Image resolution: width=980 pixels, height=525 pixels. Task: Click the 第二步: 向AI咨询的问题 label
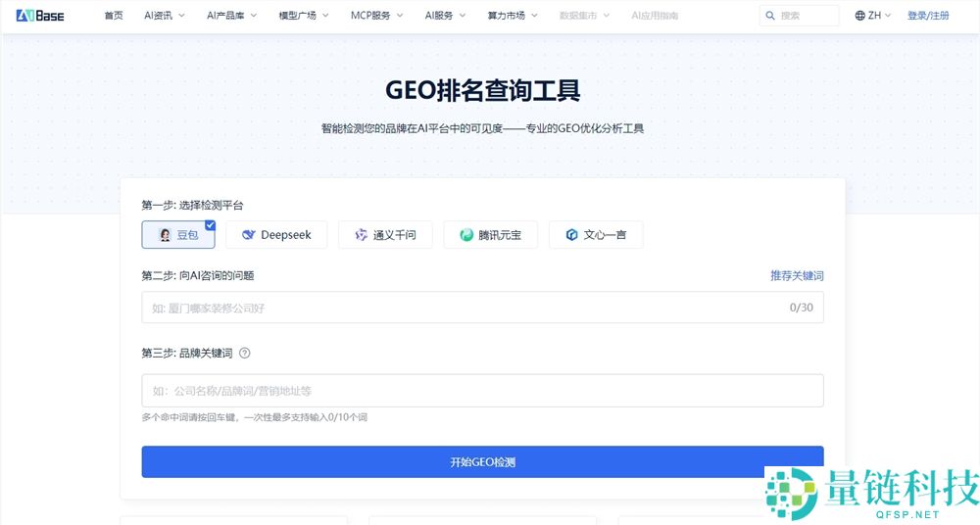pyautogui.click(x=198, y=275)
